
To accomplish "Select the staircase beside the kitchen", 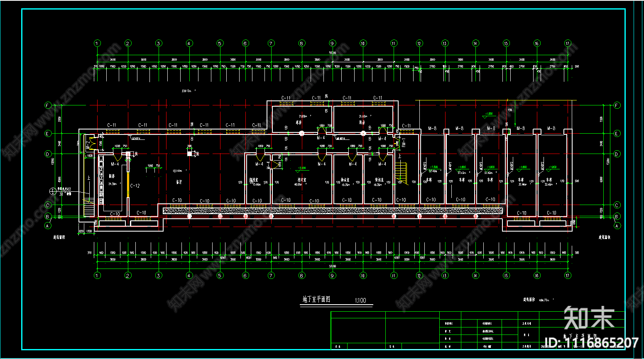I will tap(89, 207).
